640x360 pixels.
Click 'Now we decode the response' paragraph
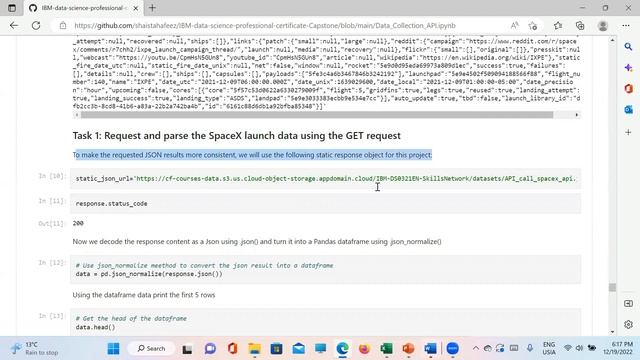(257, 242)
